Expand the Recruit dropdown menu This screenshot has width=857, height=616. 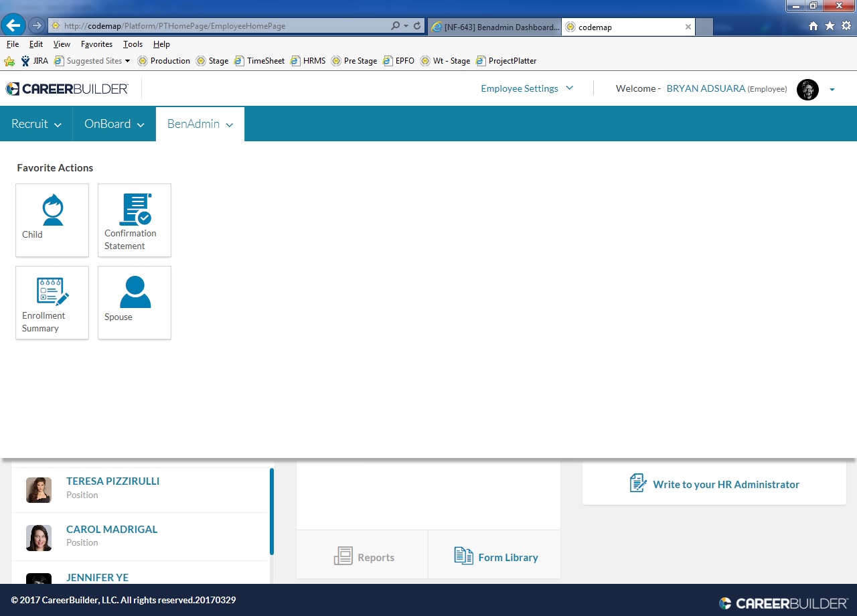pos(36,124)
